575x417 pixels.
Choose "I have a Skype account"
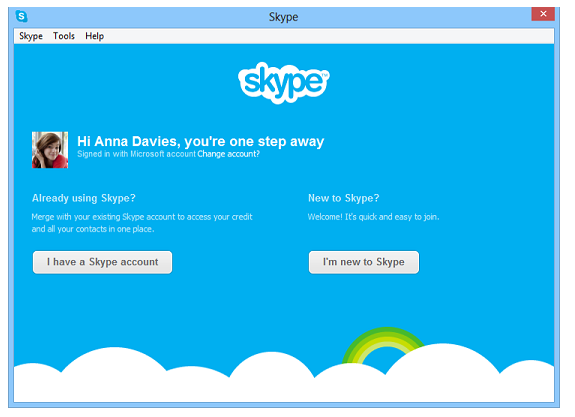102,262
